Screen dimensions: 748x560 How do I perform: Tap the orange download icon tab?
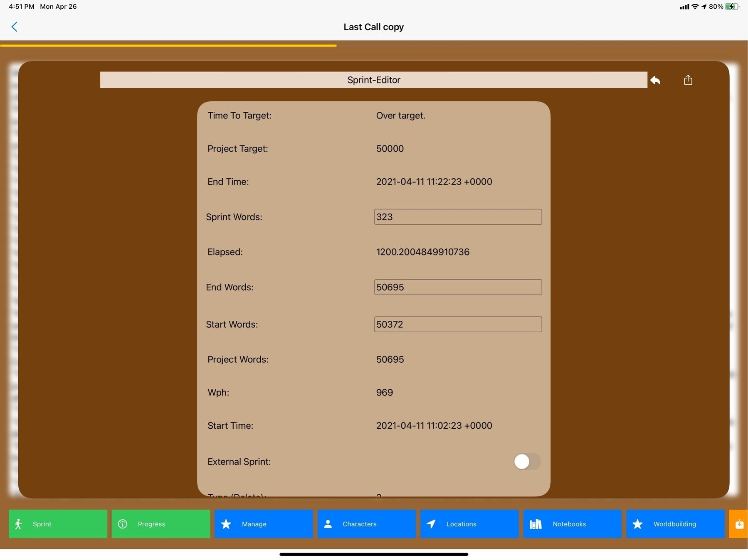coord(739,524)
